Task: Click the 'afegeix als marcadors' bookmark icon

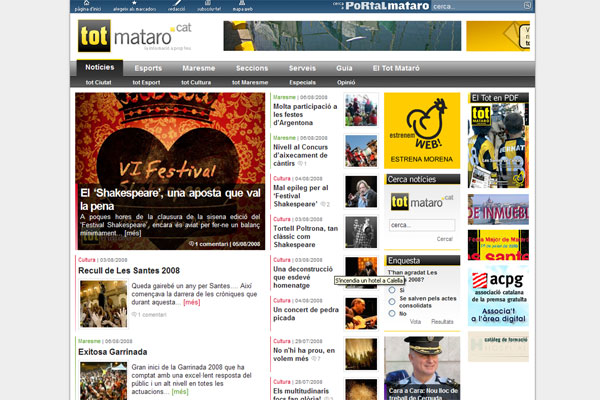Action: pyautogui.click(x=132, y=4)
